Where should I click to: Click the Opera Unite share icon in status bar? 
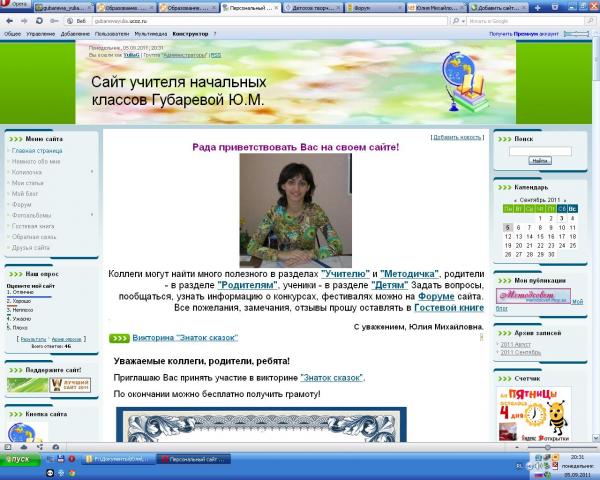coord(40,447)
